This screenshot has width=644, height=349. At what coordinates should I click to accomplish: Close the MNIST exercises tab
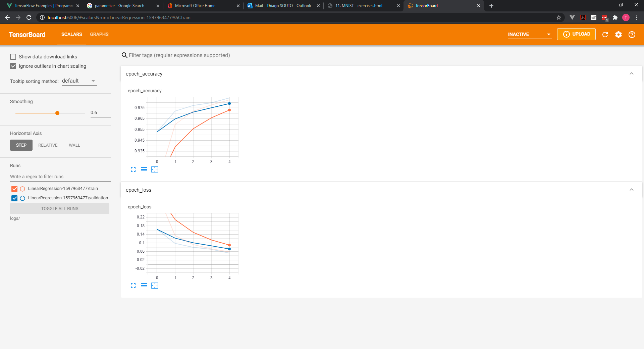(398, 6)
